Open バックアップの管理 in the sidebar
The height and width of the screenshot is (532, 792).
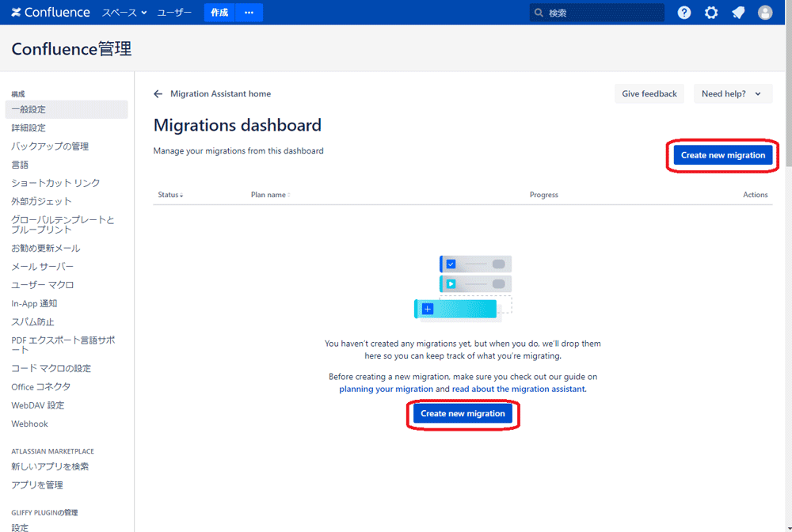[x=50, y=146]
